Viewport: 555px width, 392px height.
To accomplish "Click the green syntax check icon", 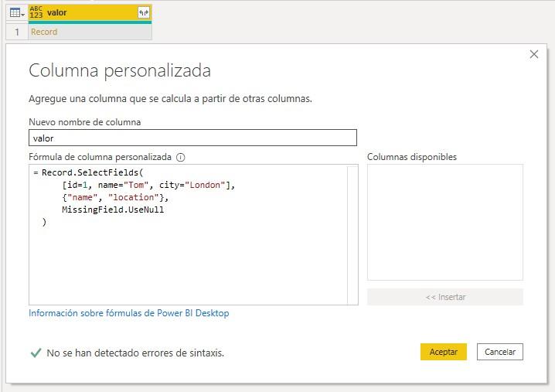I will tap(35, 353).
